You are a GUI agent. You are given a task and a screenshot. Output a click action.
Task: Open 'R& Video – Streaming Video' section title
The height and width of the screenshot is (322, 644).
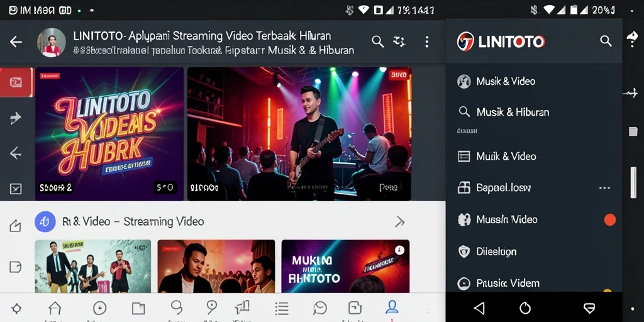coord(133,222)
